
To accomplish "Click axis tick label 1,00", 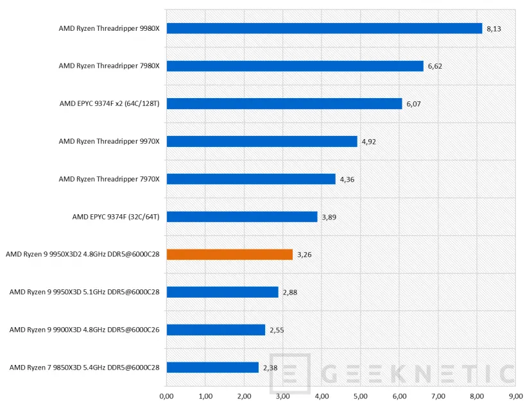I will click(205, 396).
